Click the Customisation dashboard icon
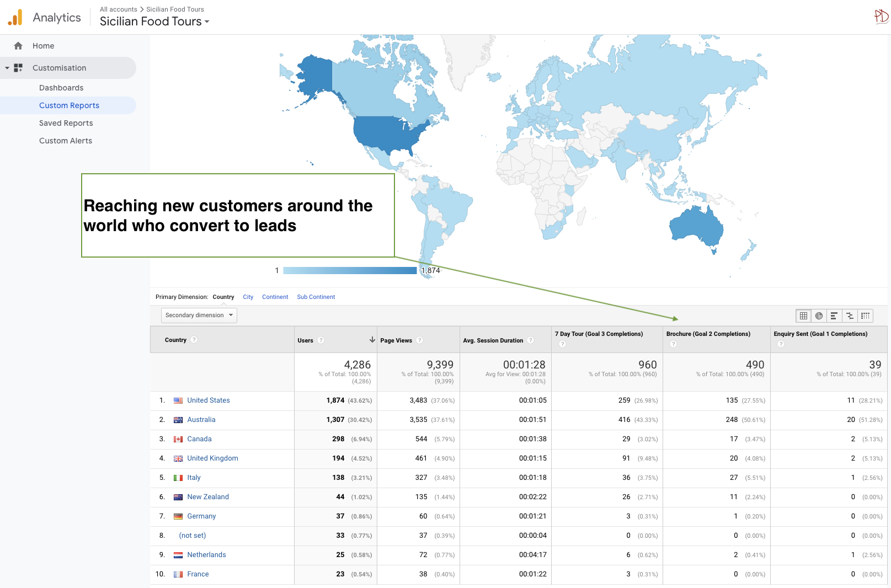This screenshot has width=891, height=588. click(x=18, y=68)
